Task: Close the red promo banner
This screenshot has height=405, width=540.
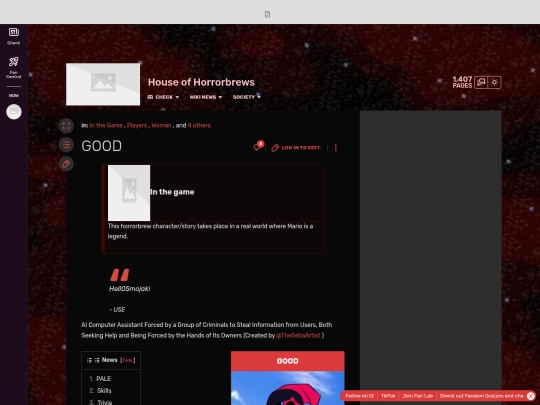Action: (531, 396)
